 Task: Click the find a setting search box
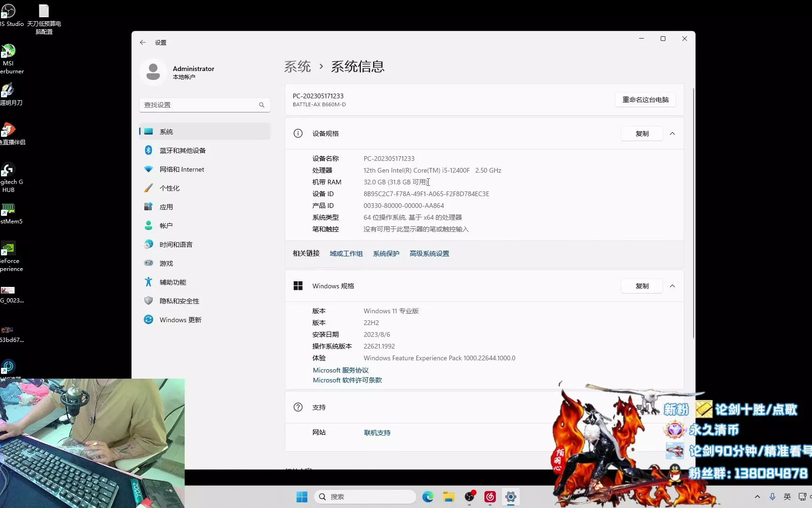coord(205,105)
